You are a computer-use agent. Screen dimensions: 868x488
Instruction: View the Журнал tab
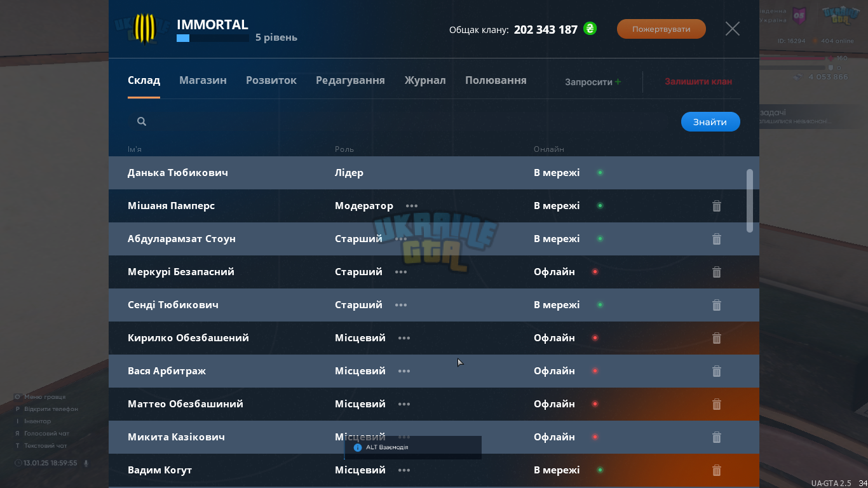(425, 81)
